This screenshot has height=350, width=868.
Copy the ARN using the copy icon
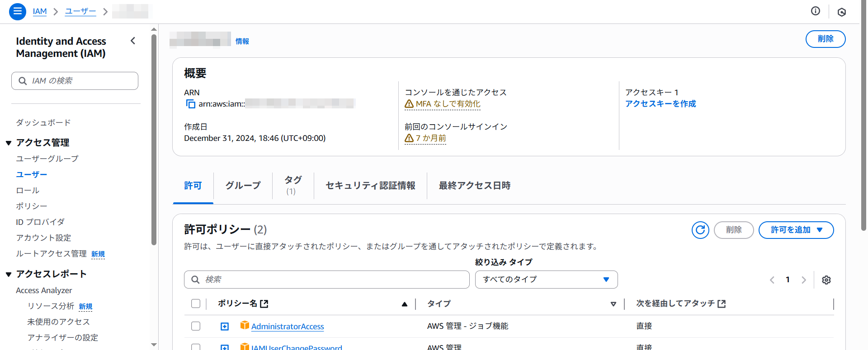pos(190,104)
